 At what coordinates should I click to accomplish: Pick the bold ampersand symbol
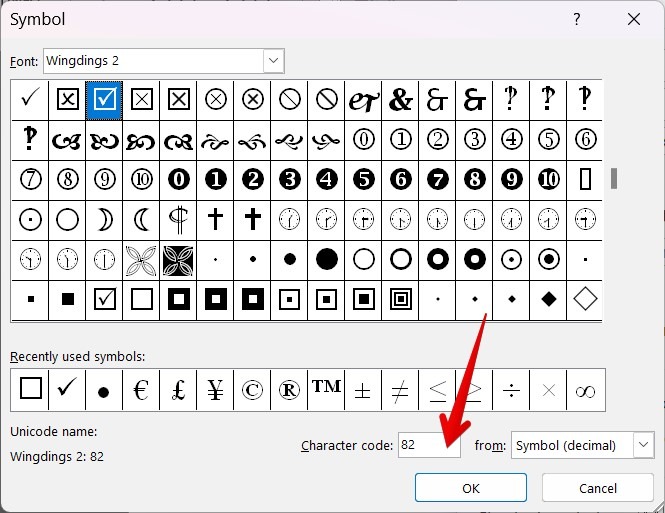pyautogui.click(x=400, y=100)
